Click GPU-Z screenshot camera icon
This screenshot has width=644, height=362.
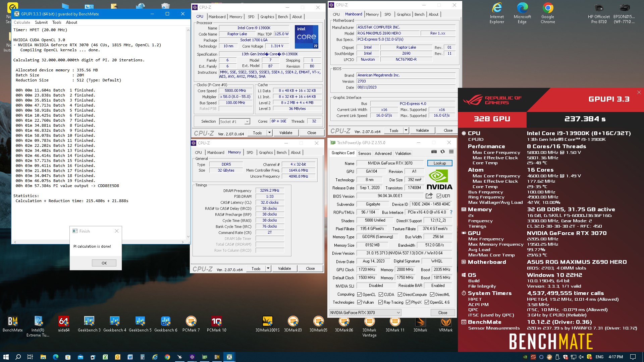click(x=434, y=152)
